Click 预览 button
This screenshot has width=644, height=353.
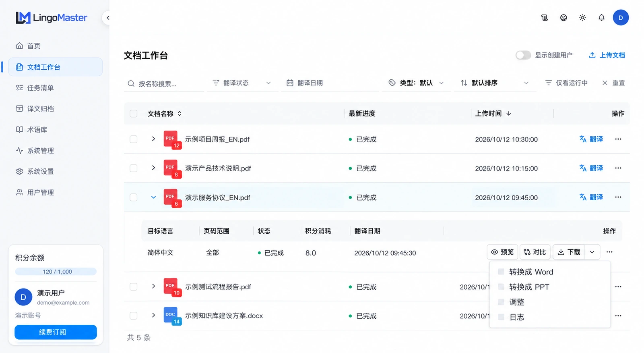pos(502,252)
